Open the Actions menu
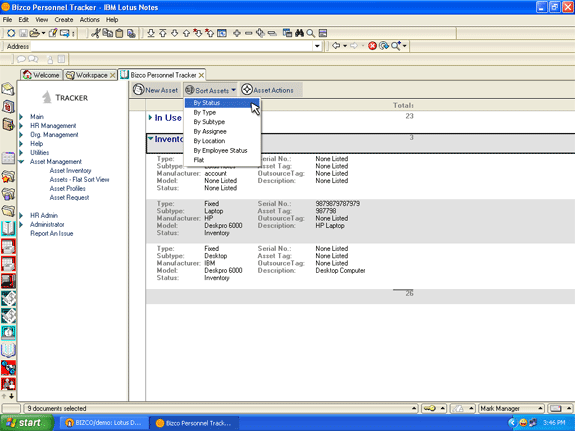 [89, 19]
